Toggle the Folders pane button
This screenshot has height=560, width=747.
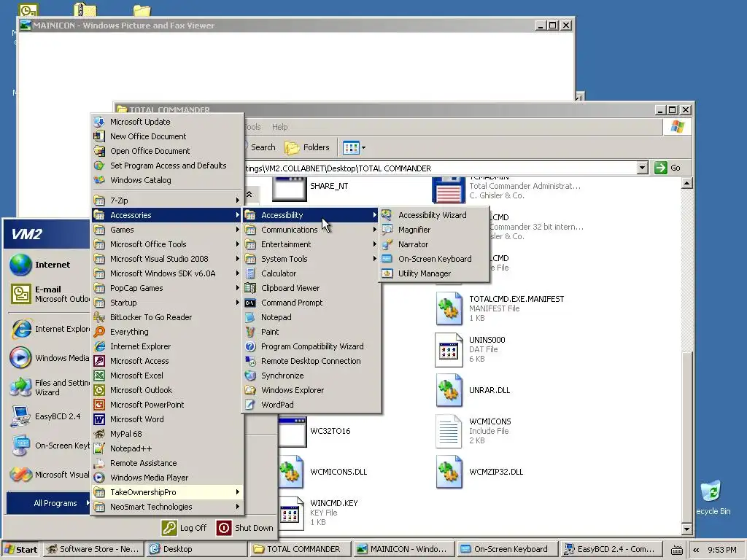[307, 147]
